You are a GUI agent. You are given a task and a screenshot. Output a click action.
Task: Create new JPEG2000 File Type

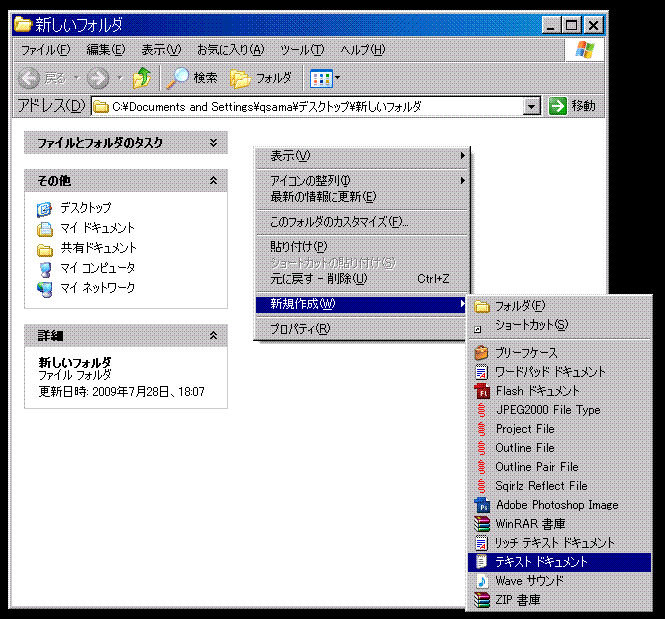click(x=559, y=410)
